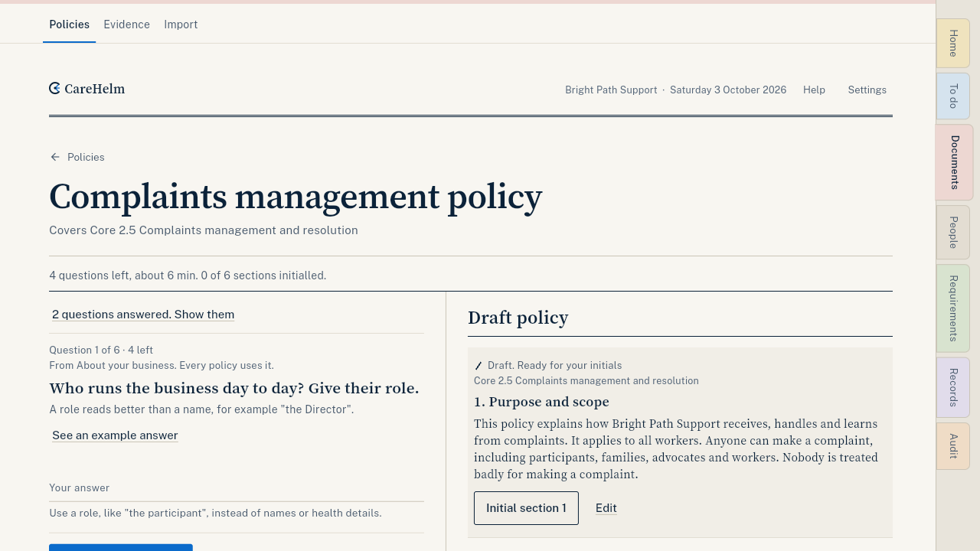
Task: Open the Audit side tab
Action: coord(953,446)
